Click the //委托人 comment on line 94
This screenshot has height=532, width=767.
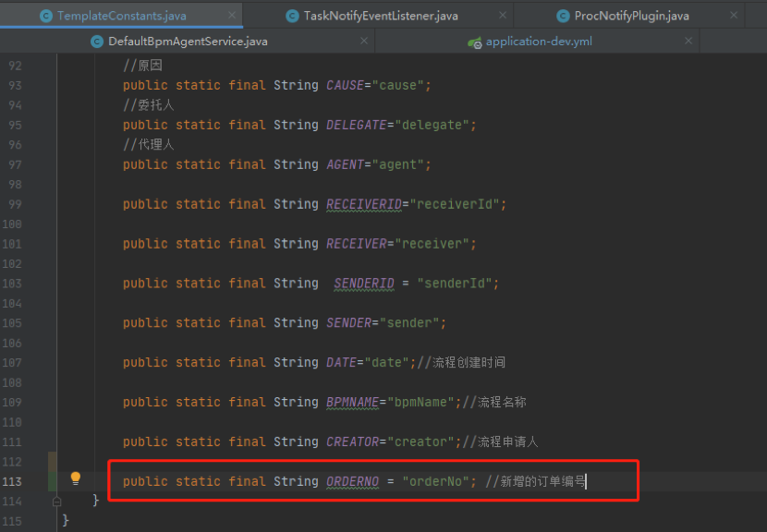pos(148,105)
